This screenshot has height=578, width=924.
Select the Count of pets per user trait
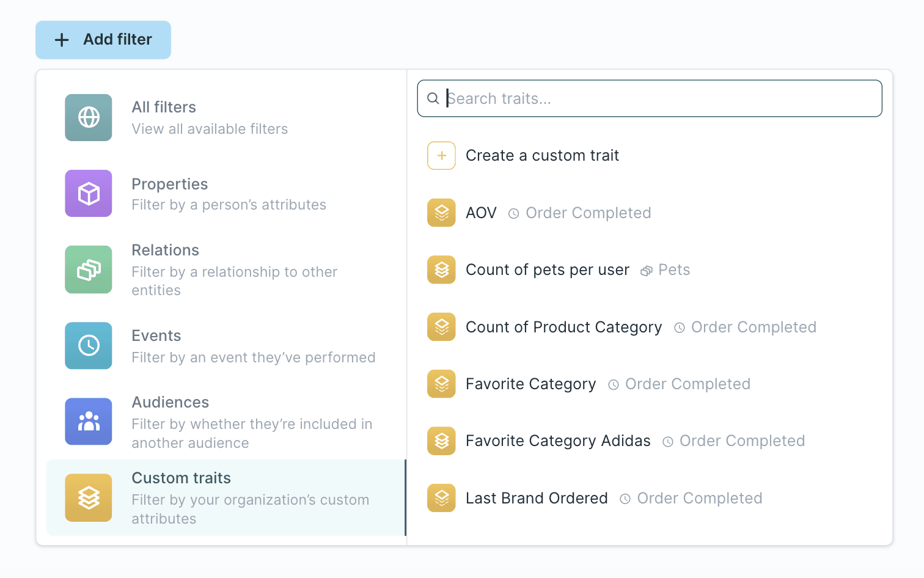pos(548,269)
